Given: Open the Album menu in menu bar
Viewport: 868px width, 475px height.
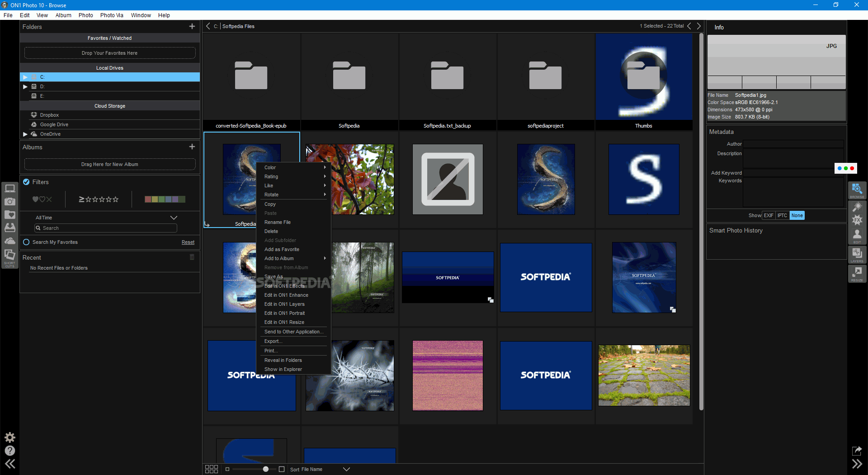Looking at the screenshot, I should point(63,15).
